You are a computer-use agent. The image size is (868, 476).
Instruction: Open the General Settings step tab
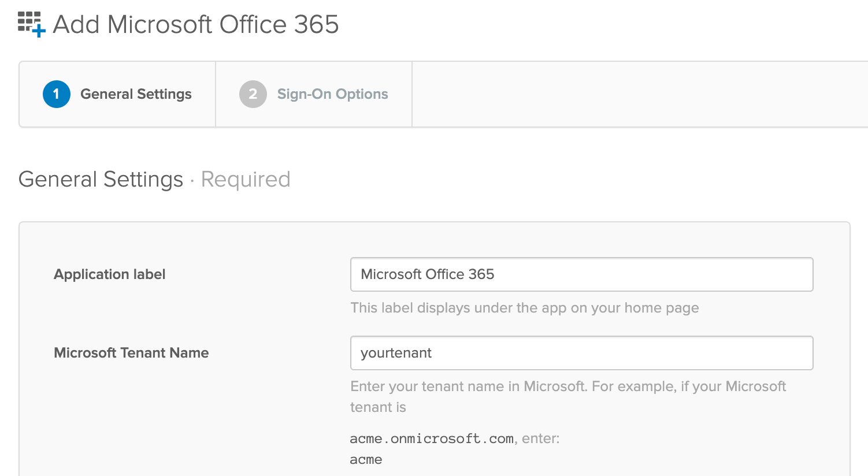[136, 94]
